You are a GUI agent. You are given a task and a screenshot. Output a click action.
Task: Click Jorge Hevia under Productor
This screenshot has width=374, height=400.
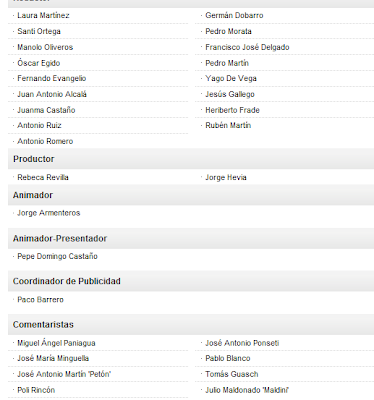pyautogui.click(x=226, y=177)
